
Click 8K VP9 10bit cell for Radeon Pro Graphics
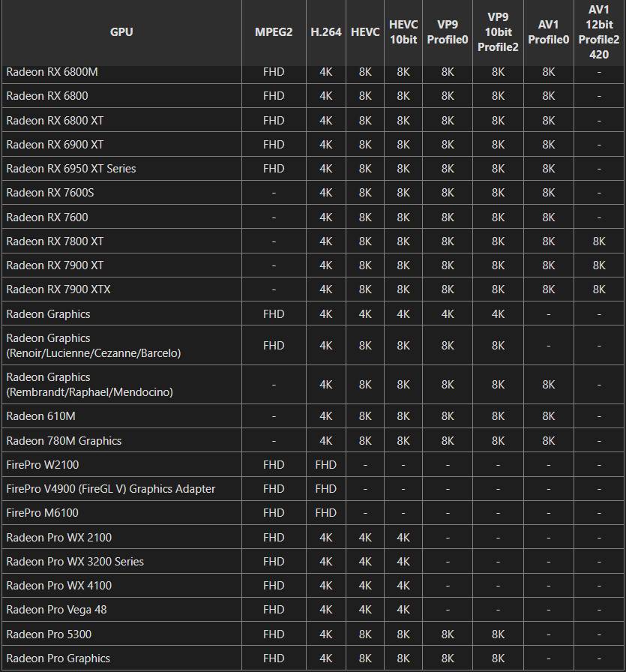(x=498, y=658)
